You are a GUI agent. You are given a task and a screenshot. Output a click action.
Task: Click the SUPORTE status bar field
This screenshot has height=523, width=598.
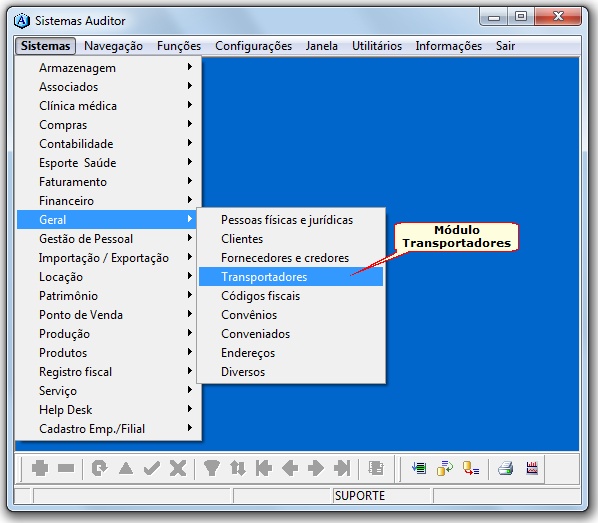(x=381, y=496)
